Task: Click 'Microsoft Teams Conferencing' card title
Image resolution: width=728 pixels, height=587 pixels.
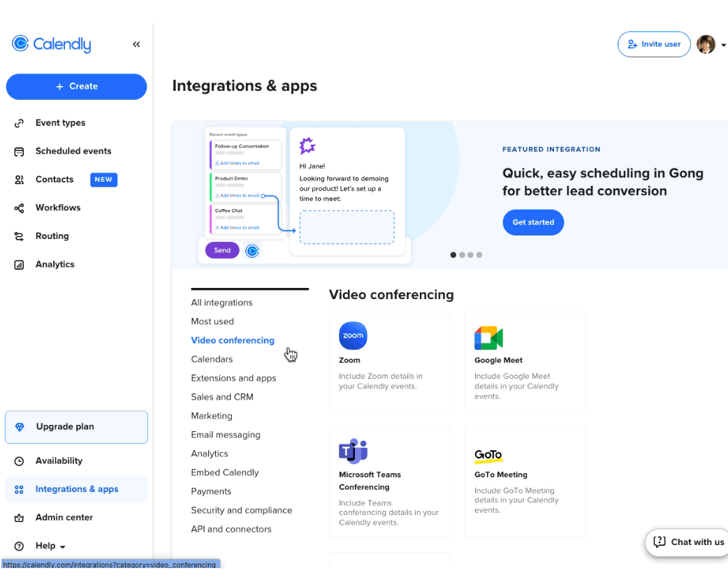Action: pos(370,481)
